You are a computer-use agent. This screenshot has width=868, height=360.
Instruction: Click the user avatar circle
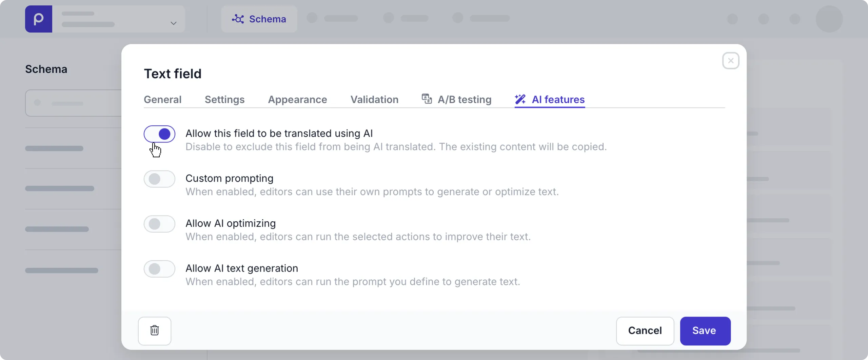pos(829,19)
